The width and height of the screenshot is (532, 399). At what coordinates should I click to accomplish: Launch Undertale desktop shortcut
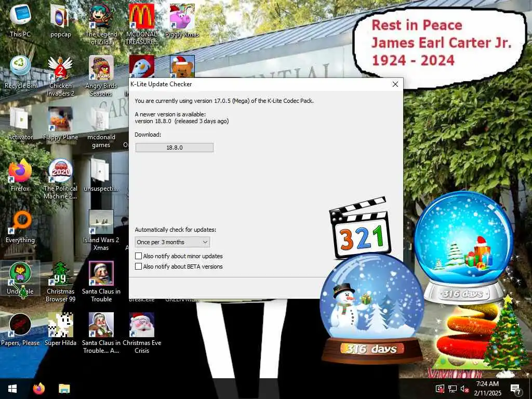click(x=20, y=278)
